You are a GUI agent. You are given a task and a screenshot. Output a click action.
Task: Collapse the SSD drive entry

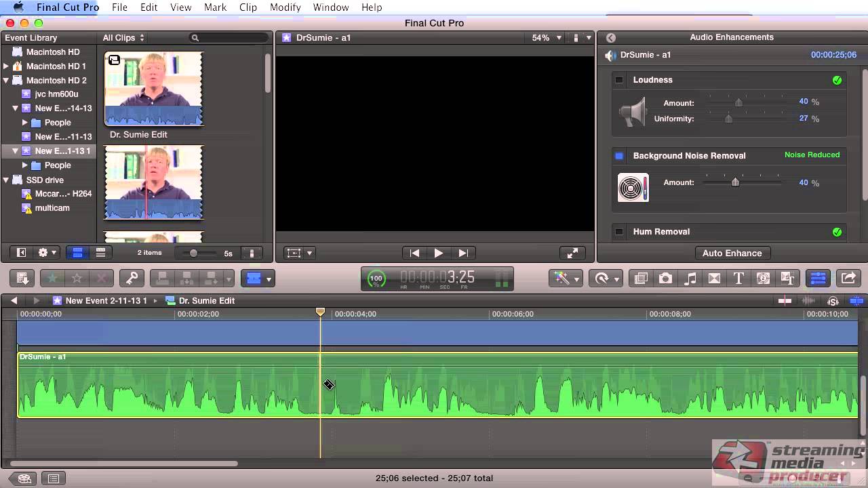pyautogui.click(x=6, y=180)
